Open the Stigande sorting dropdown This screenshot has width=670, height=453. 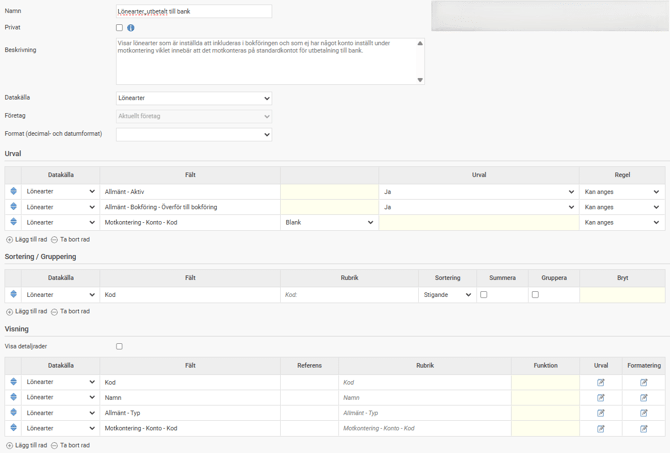tap(446, 295)
